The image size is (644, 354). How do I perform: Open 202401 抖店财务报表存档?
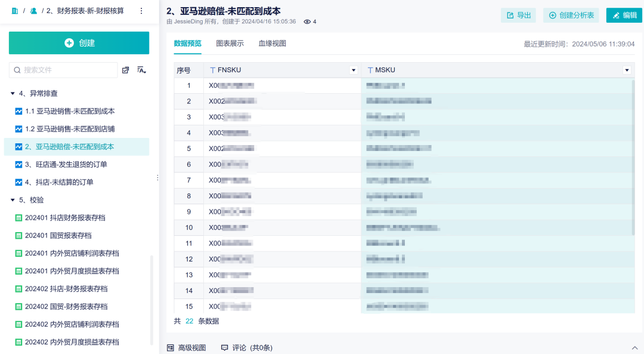click(x=65, y=218)
